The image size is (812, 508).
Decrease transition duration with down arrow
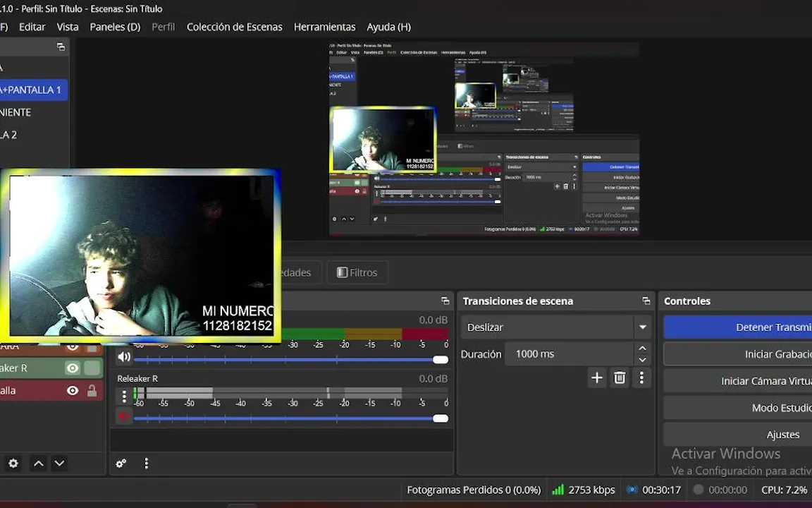pyautogui.click(x=642, y=360)
